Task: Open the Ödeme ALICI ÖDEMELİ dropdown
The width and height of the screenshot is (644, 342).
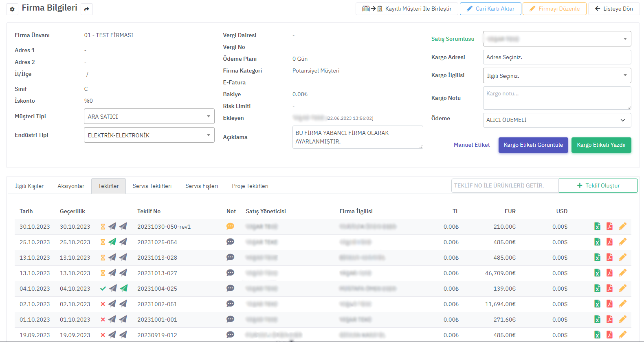Action: (x=556, y=120)
